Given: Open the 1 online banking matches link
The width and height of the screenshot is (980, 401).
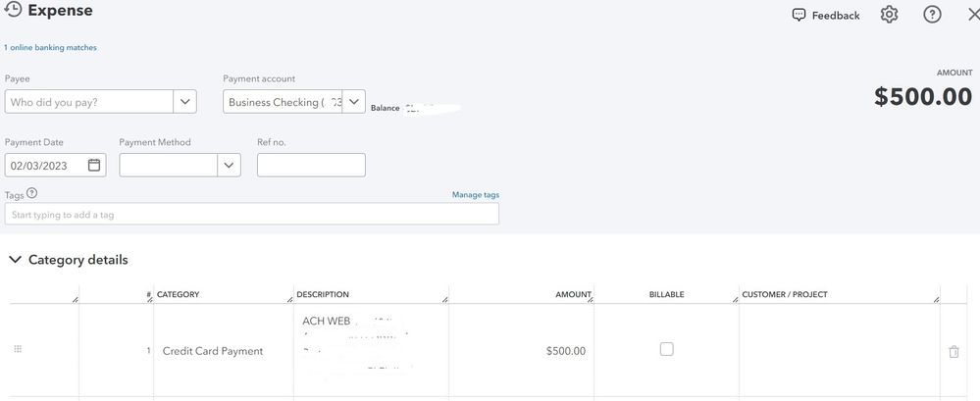Looking at the screenshot, I should [x=50, y=47].
